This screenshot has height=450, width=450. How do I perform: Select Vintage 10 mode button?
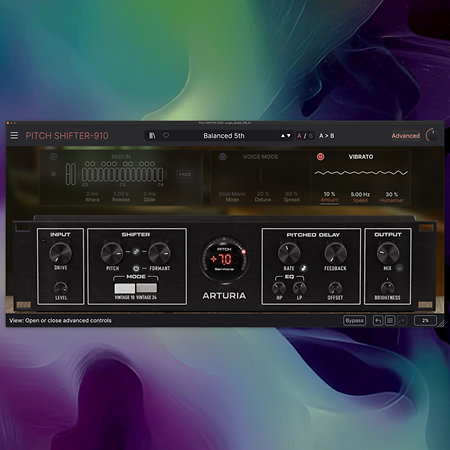(125, 288)
